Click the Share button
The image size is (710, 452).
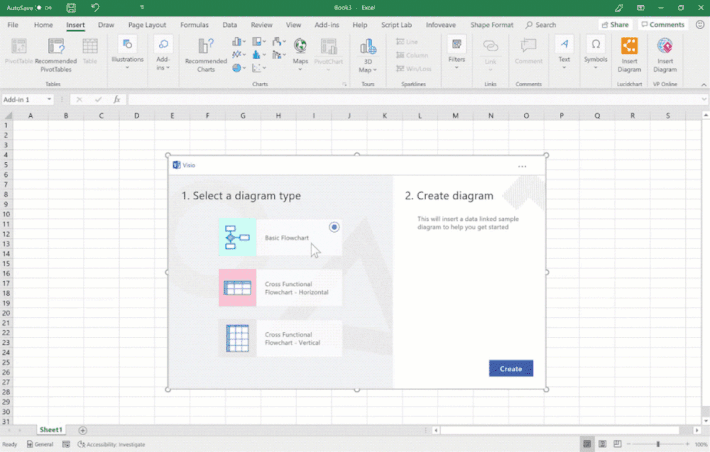(615, 24)
